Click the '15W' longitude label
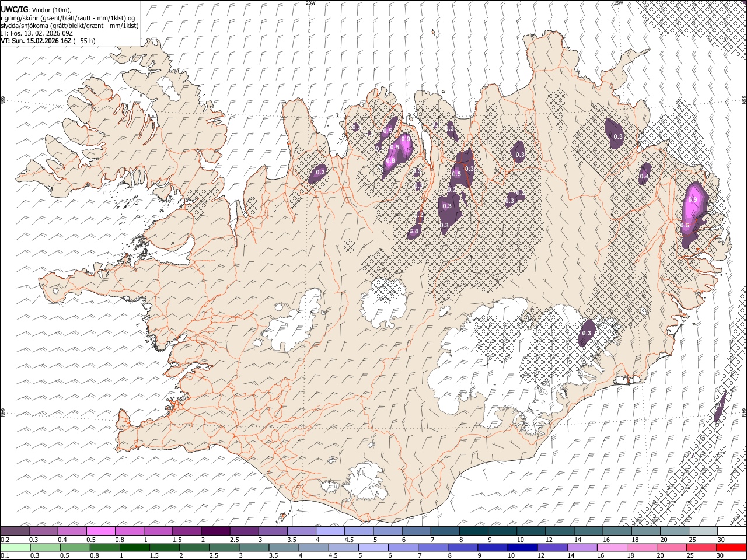Viewport: 747px width, 560px height. pos(618,3)
